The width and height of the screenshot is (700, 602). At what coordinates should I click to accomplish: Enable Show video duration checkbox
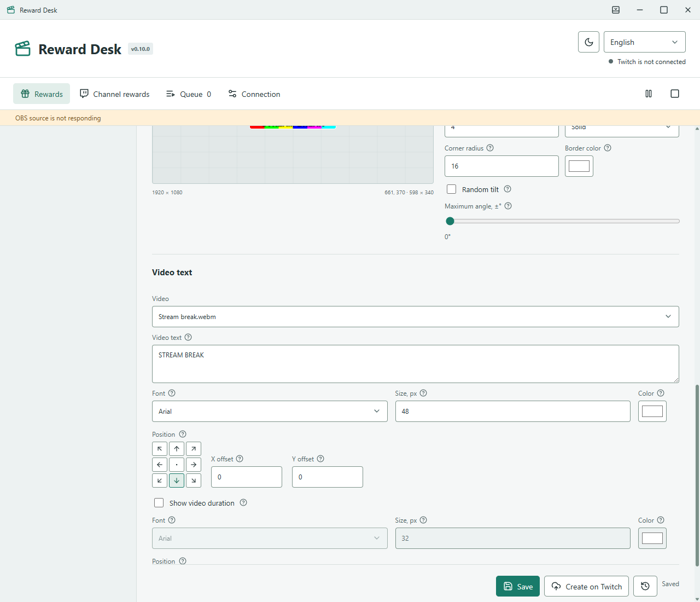(x=159, y=502)
